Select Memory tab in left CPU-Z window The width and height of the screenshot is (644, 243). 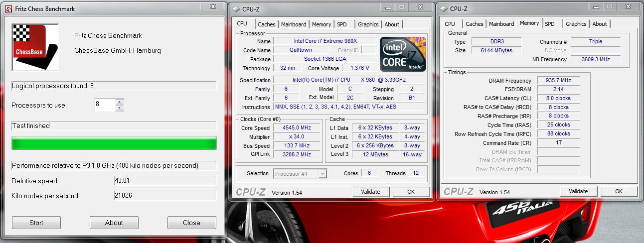(322, 24)
